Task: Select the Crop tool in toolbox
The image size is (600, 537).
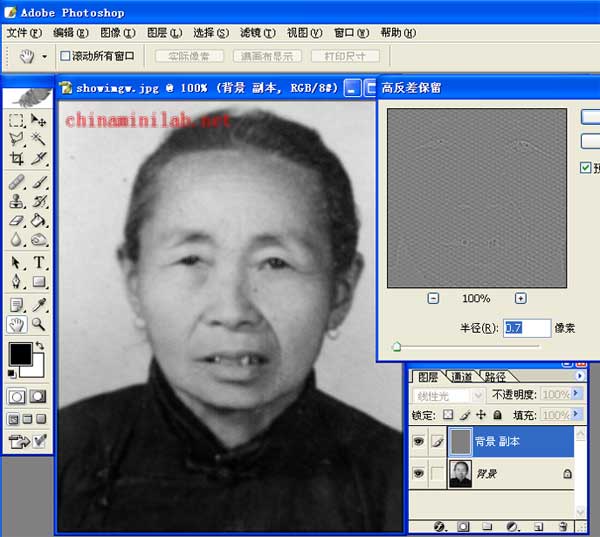Action: 17,158
